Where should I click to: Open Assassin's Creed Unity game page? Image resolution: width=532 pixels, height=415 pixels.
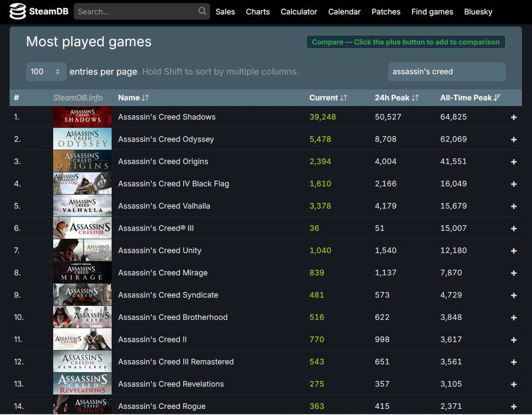click(160, 250)
